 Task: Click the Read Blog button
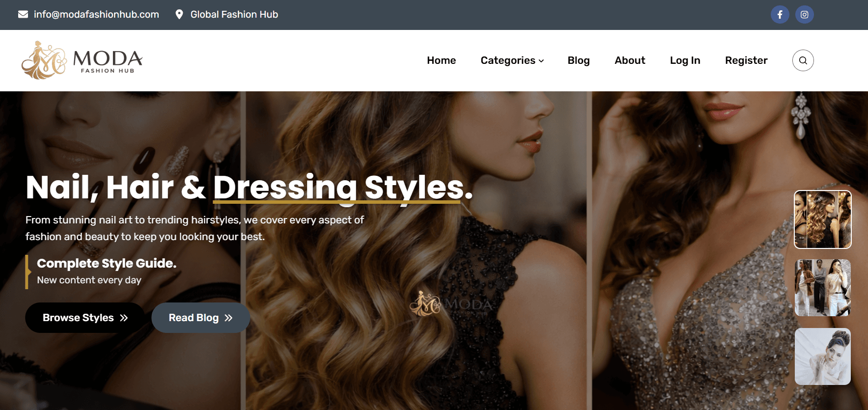200,318
